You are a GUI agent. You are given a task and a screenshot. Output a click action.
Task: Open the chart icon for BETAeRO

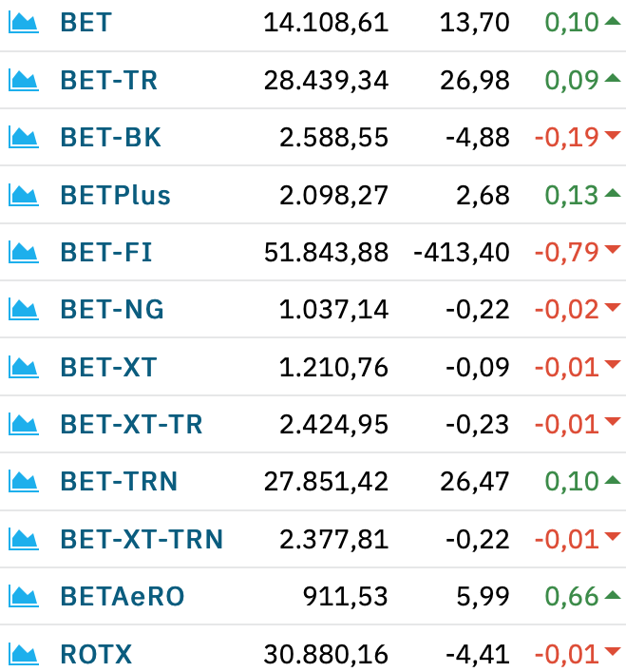(24, 597)
